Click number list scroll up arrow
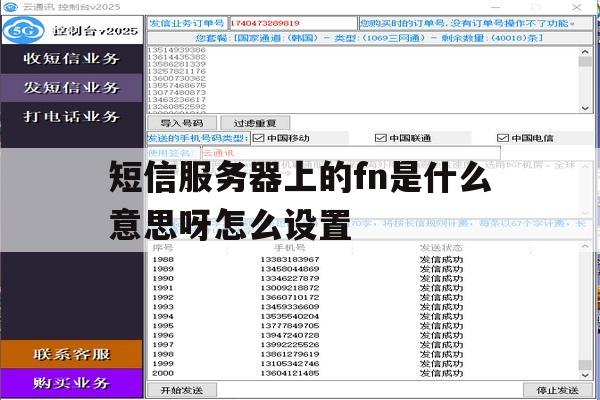This screenshot has width=600, height=400. coord(585,51)
